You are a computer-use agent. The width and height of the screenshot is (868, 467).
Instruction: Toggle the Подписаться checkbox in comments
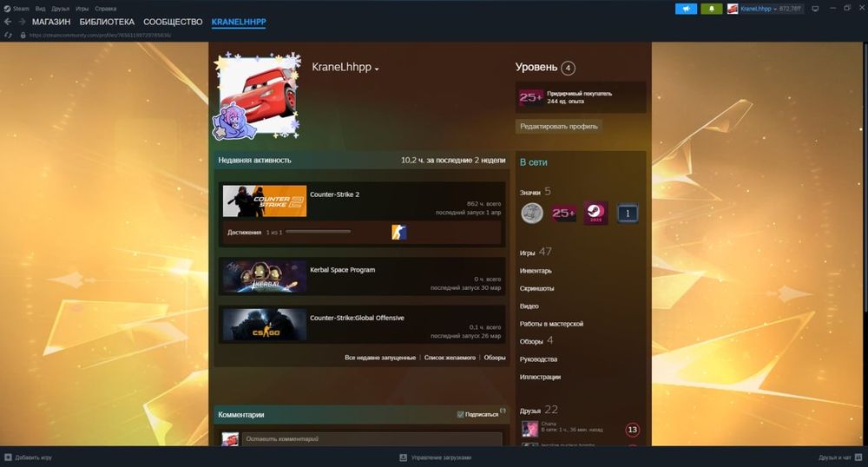coord(460,414)
